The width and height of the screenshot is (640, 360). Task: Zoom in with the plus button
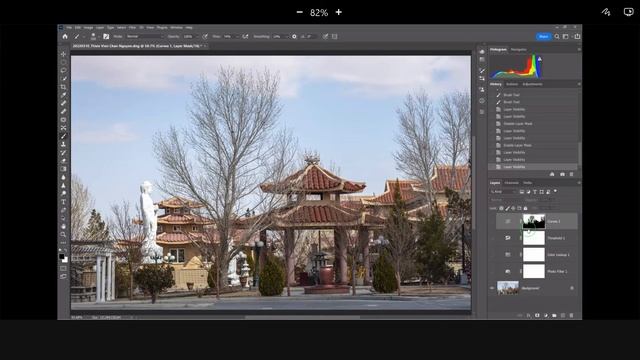tap(339, 12)
